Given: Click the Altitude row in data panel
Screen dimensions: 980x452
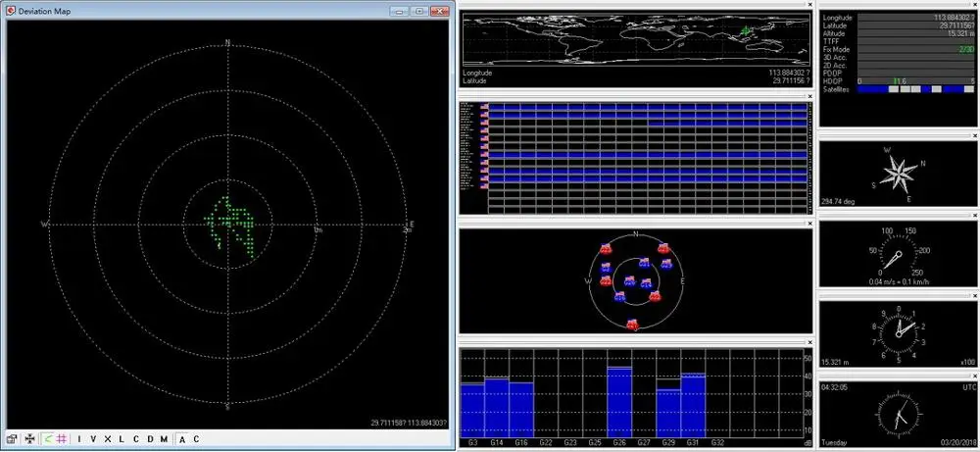Looking at the screenshot, I should click(x=899, y=33).
